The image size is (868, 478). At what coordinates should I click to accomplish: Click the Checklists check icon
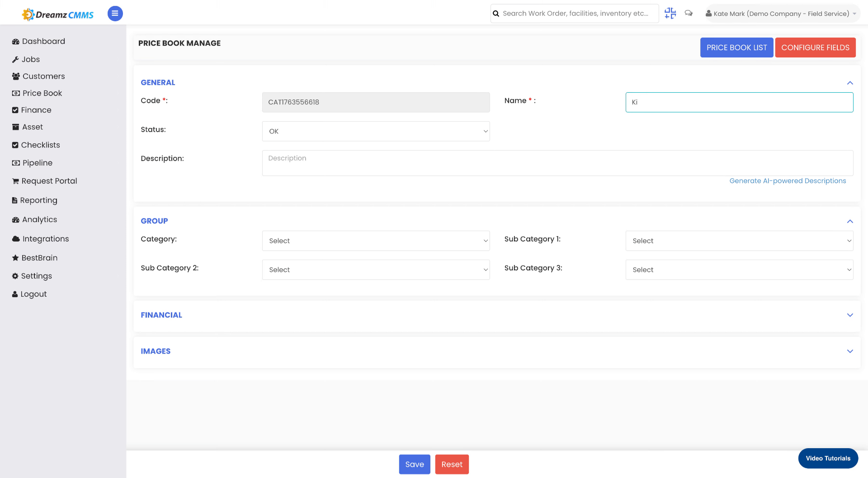click(15, 145)
